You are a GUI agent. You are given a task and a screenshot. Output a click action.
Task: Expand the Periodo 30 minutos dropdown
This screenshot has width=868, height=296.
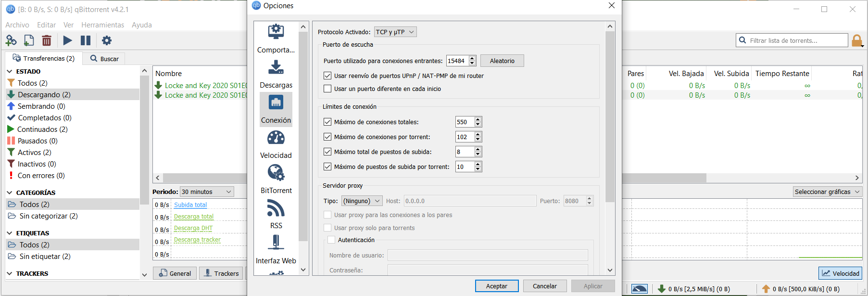207,192
